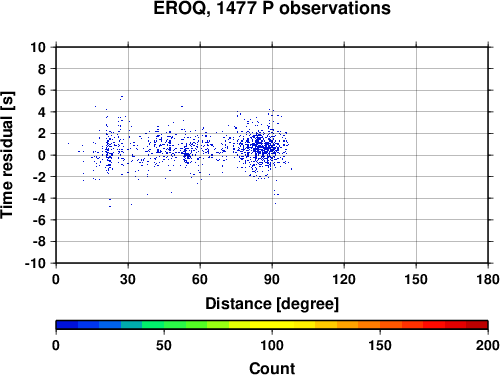The width and height of the screenshot is (500, 375).
Task: Click the x-axis tick label 30
Action: tap(128, 279)
